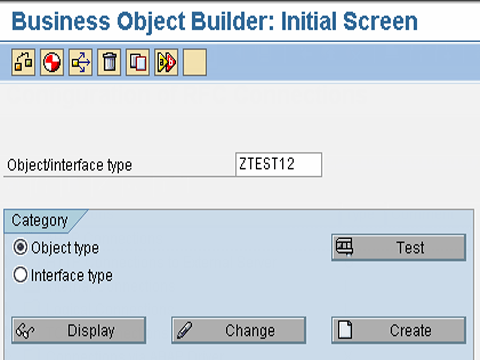Image resolution: width=480 pixels, height=360 pixels.
Task: Click the monitor icon on the Test button
Action: pos(344,247)
